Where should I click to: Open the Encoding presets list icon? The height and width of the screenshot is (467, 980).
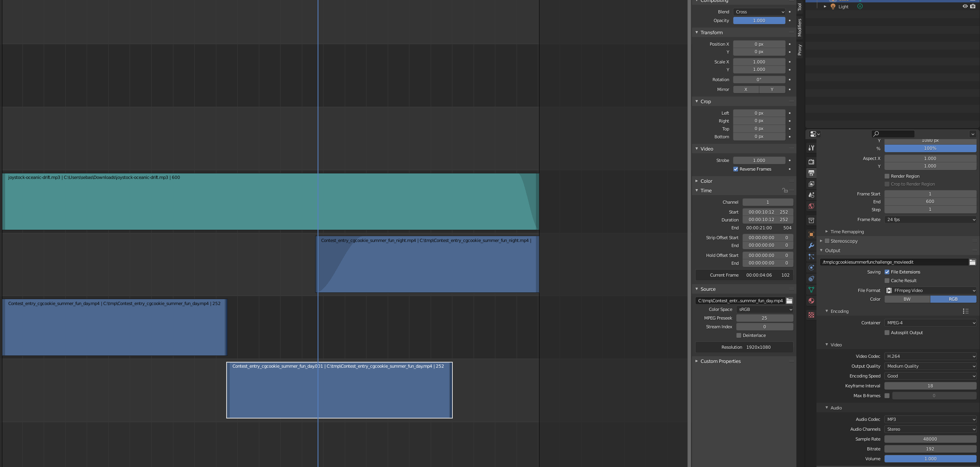click(x=965, y=311)
